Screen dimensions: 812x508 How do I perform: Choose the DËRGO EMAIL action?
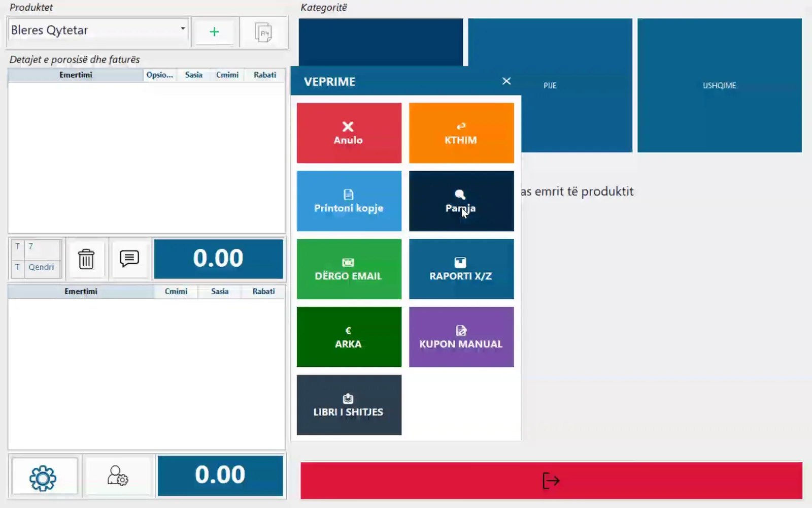349,269
